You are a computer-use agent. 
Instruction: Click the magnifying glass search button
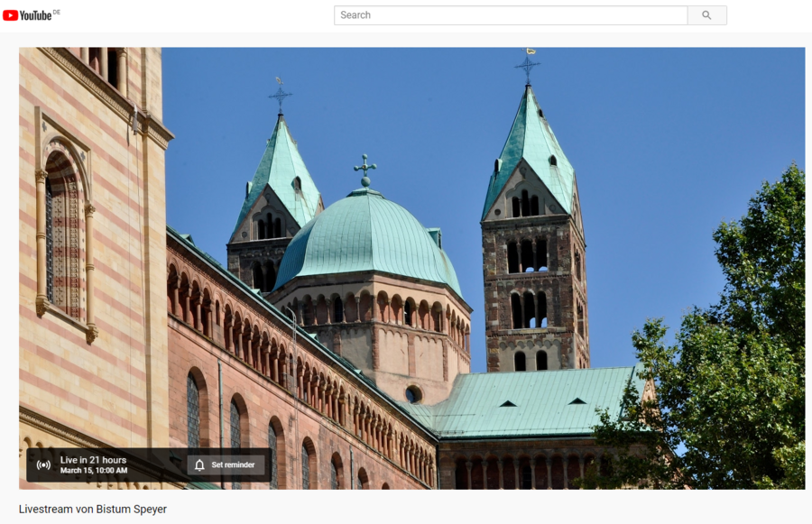[706, 15]
